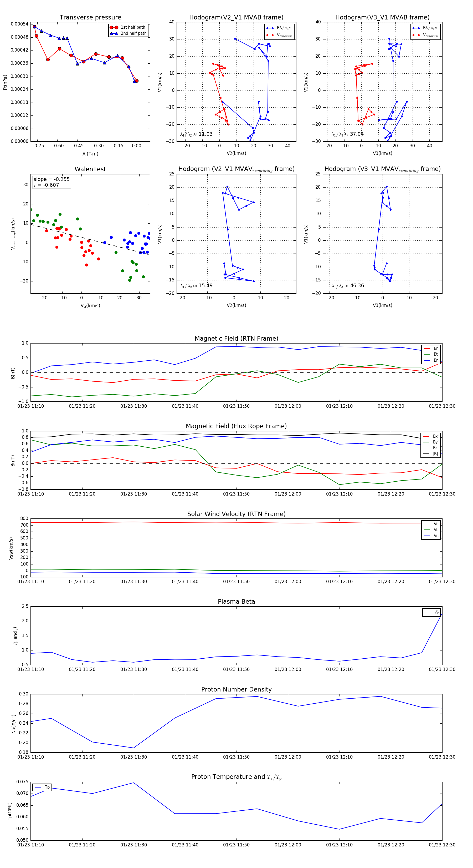Click '0.00054' tick on pressure axis
This screenshot has width=473, height=868.
(x=19, y=24)
